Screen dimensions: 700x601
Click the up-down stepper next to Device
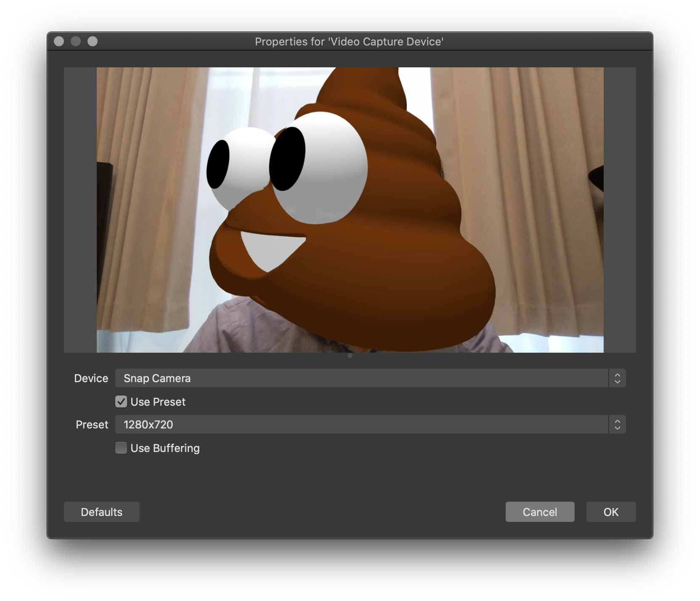617,378
